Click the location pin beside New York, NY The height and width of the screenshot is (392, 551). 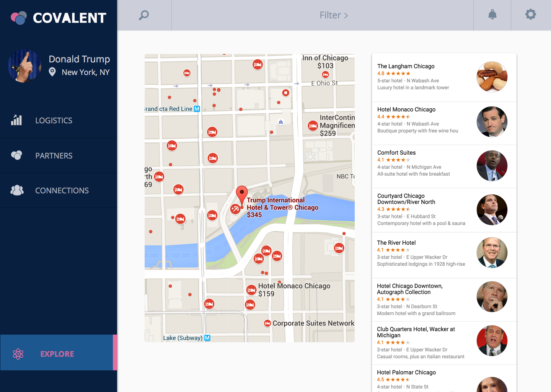point(52,72)
